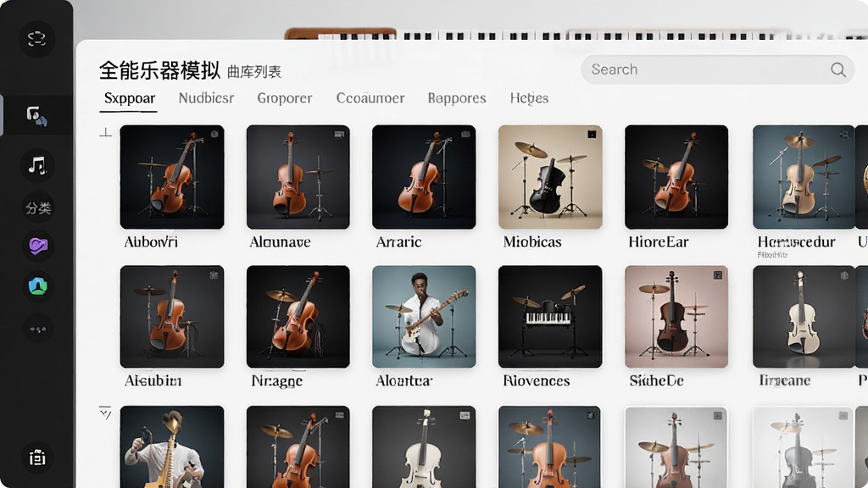Click the SitheDe name label

[x=656, y=380]
